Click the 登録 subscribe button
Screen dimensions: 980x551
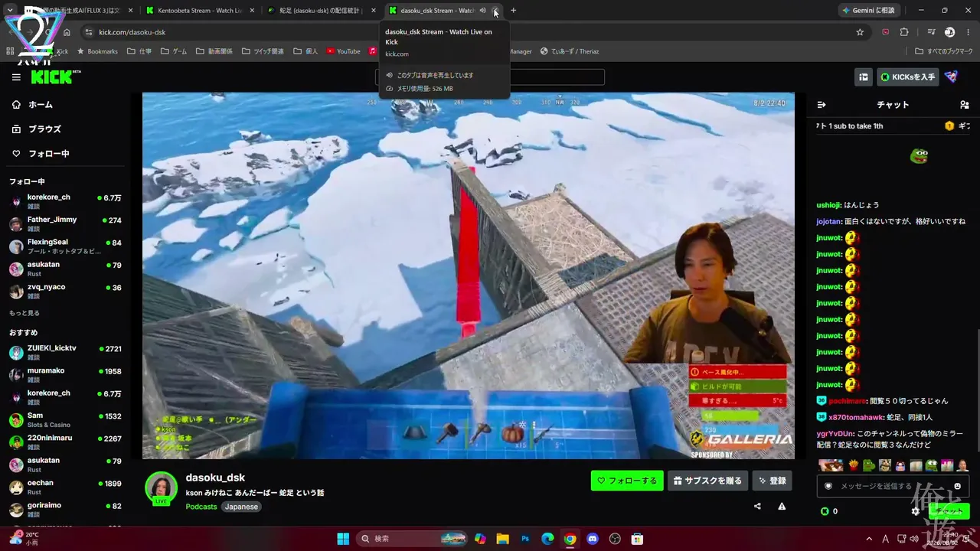click(x=772, y=481)
